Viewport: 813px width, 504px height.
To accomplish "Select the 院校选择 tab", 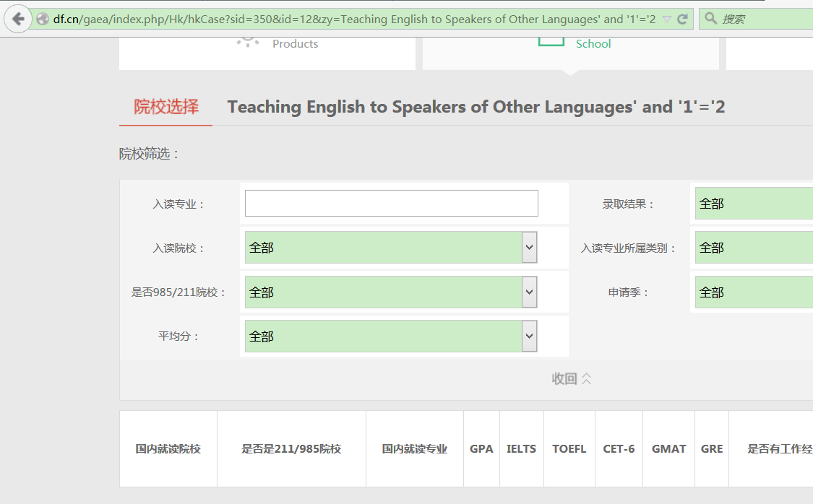I will click(x=166, y=107).
